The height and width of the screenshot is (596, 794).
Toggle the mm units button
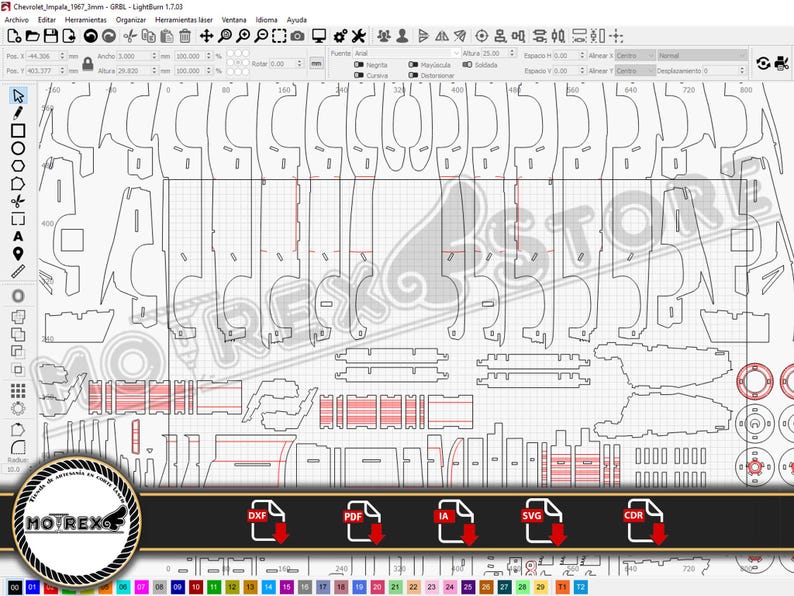point(316,63)
